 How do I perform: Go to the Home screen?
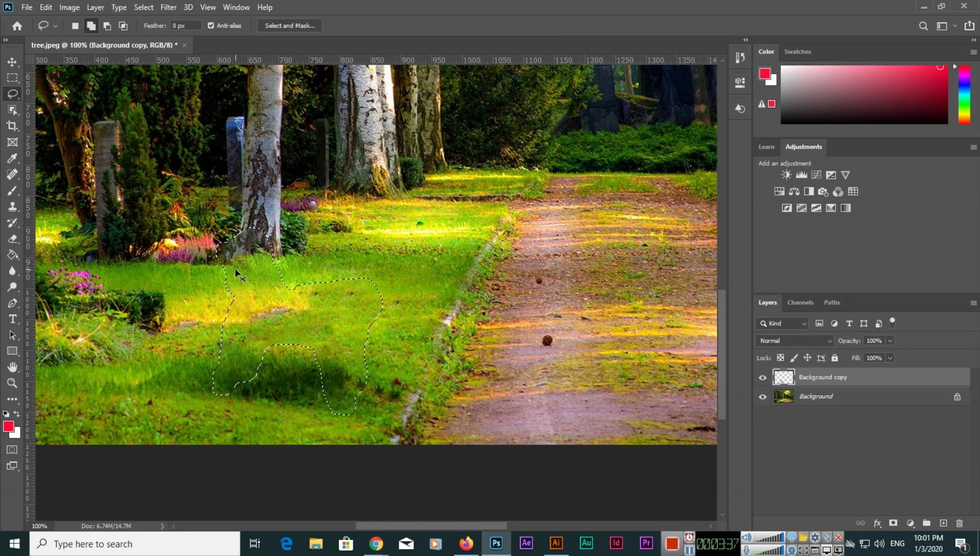pos(17,26)
